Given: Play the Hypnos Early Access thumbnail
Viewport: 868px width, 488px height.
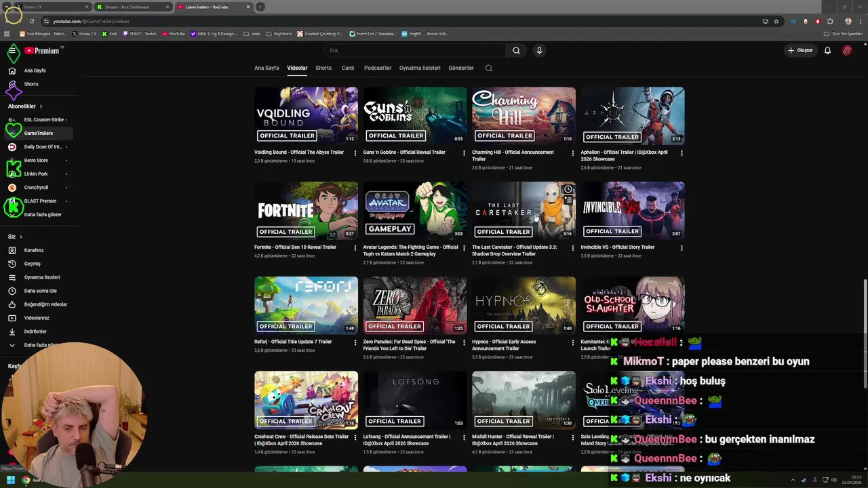Looking at the screenshot, I should (524, 305).
